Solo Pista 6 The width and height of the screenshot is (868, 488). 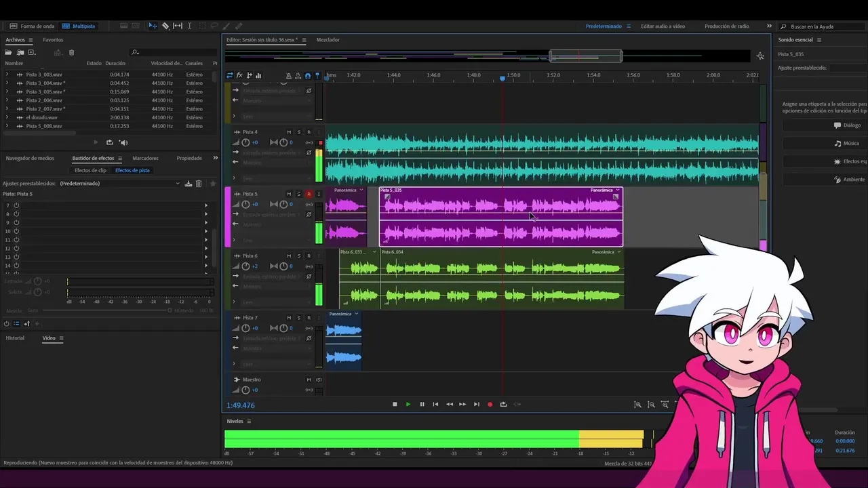[x=298, y=256]
